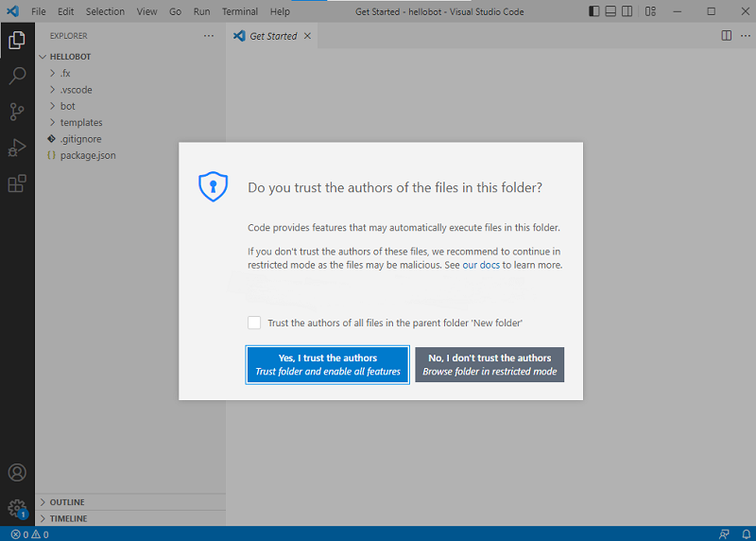This screenshot has width=756, height=541.
Task: Select the package.json file name
Action: point(88,155)
